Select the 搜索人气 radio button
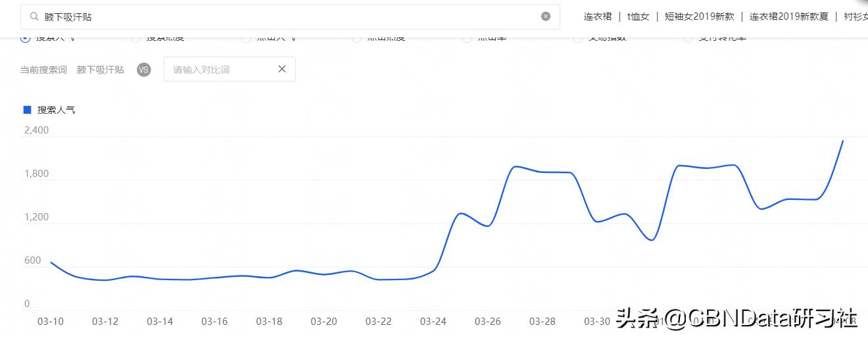The image size is (868, 340). tap(26, 38)
